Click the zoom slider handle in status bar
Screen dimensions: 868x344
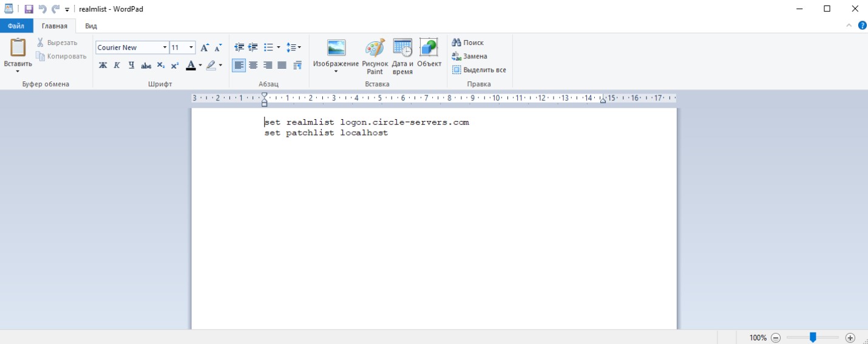point(813,337)
